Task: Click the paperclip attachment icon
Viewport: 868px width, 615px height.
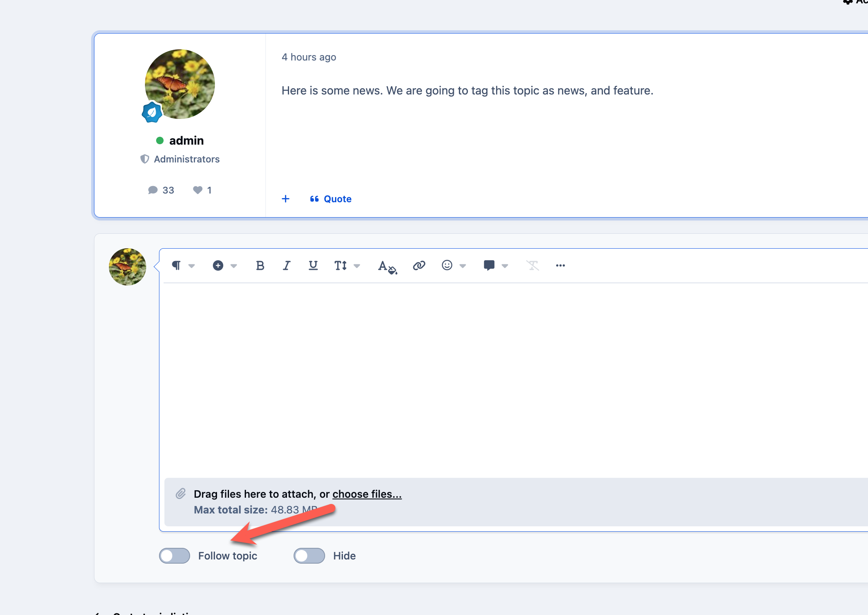Action: pyautogui.click(x=181, y=494)
